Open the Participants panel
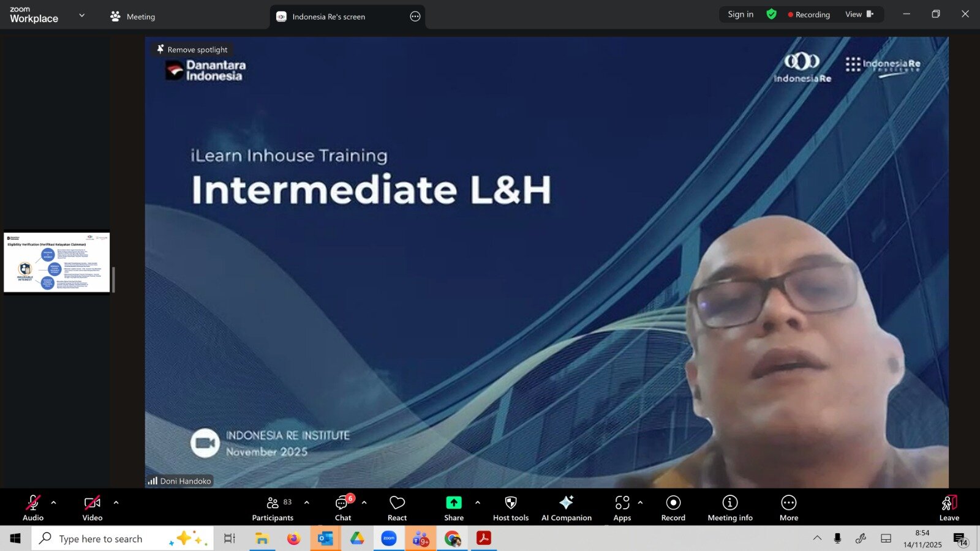980x551 pixels. [273, 508]
